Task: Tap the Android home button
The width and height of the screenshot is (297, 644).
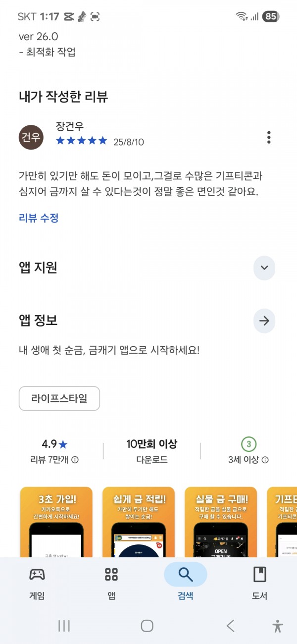Action: [147, 626]
